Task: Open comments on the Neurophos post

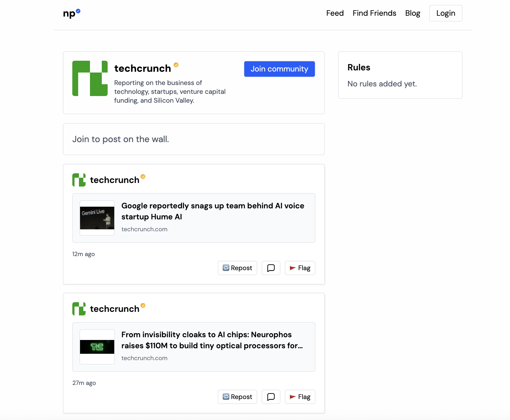Action: click(271, 397)
